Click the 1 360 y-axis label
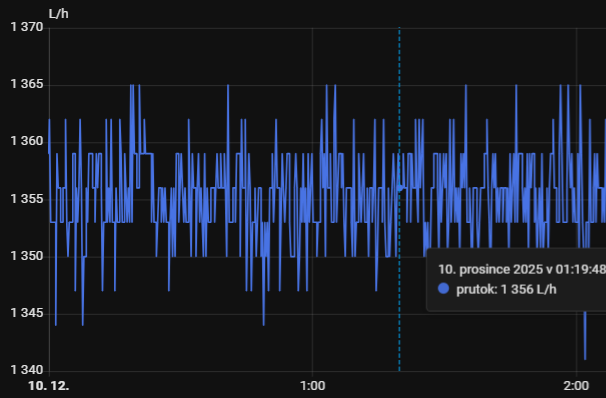This screenshot has width=606, height=398. pos(27,141)
